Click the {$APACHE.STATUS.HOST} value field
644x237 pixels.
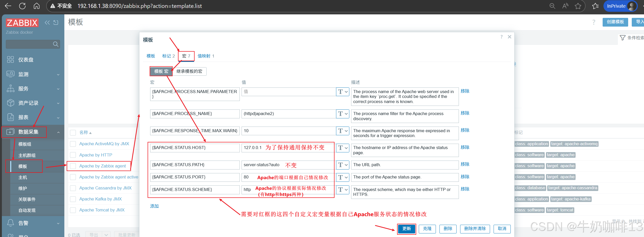[289, 148]
